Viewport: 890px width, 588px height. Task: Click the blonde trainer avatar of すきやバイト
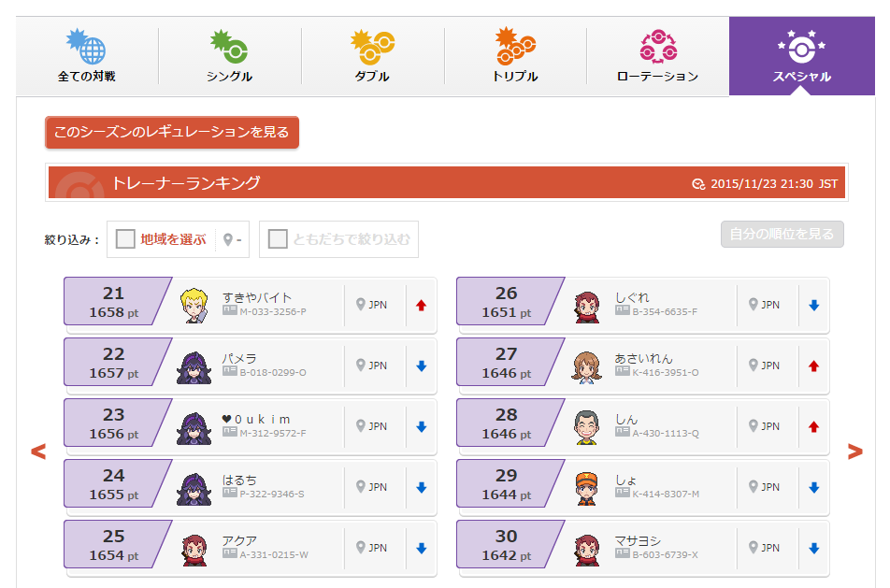click(x=194, y=306)
